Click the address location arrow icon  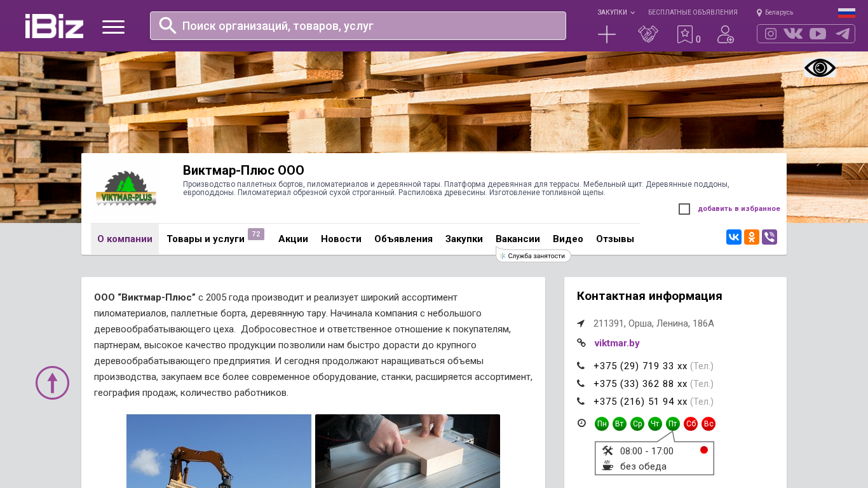(581, 323)
